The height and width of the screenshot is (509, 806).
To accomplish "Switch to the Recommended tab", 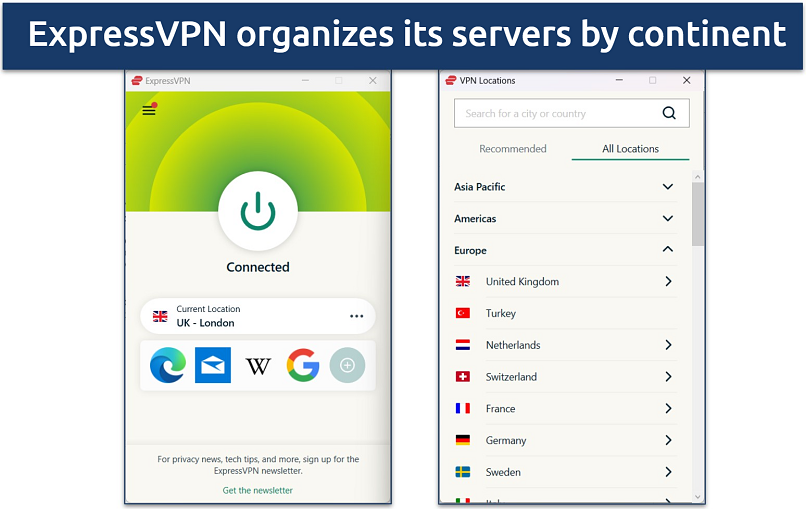I will click(x=512, y=149).
